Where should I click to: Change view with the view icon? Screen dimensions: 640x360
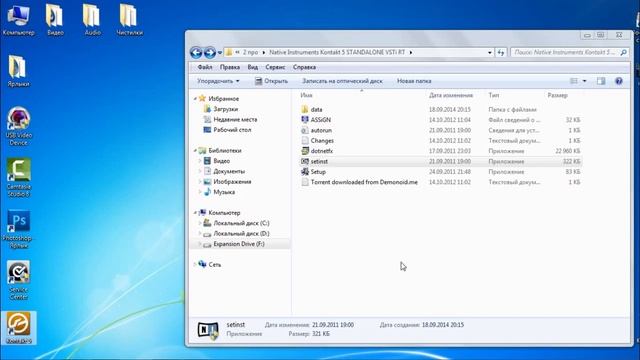(574, 81)
